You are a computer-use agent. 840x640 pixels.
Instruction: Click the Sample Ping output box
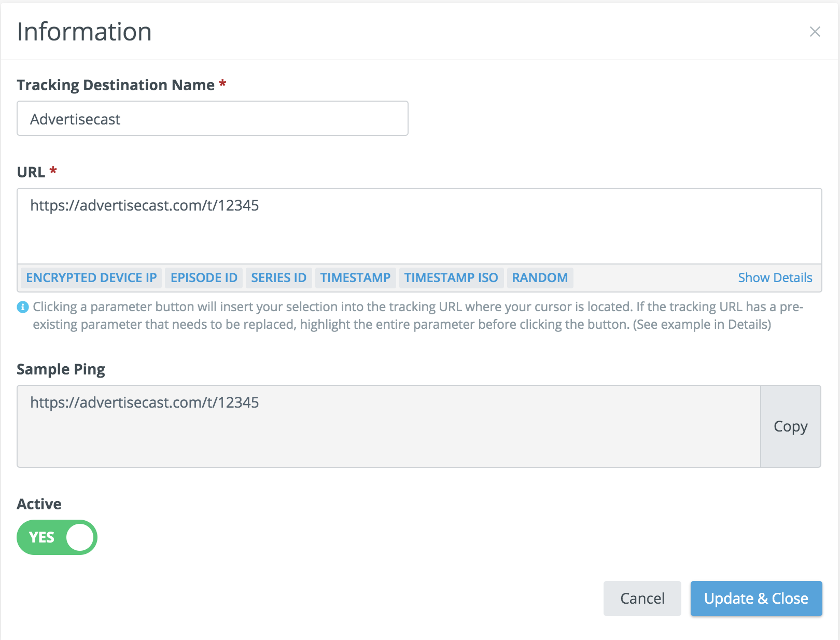tap(389, 426)
